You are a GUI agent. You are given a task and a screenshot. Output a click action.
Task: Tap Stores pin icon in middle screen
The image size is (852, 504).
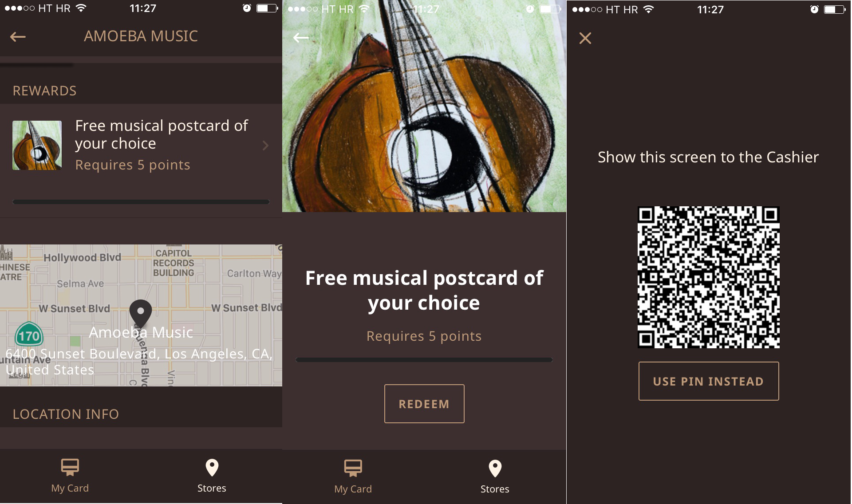495,469
